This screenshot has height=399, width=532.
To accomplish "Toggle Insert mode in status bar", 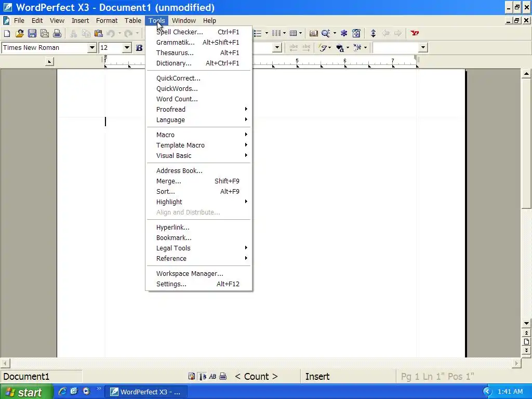I will (317, 377).
